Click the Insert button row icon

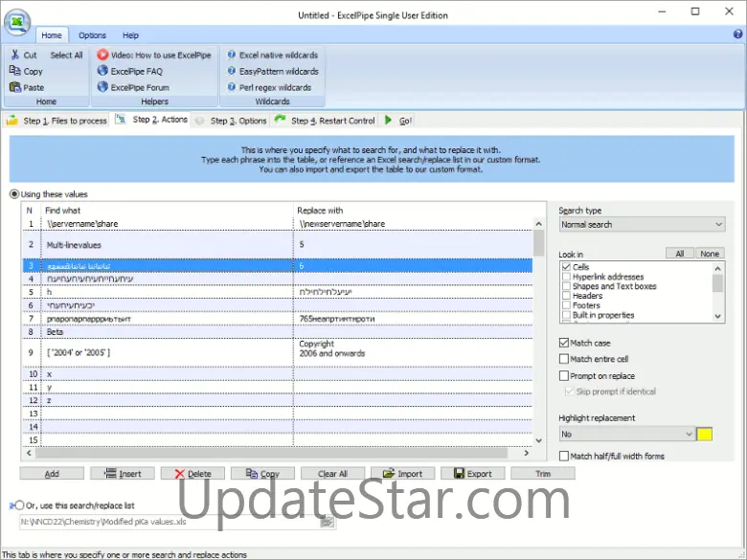point(110,473)
